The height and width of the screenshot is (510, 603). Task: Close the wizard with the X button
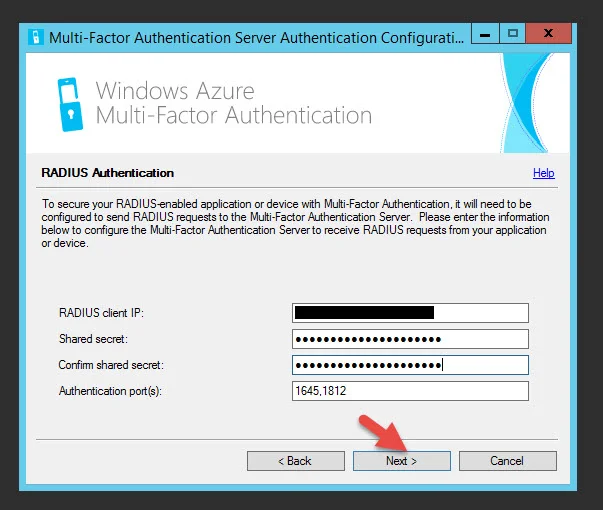pos(548,34)
